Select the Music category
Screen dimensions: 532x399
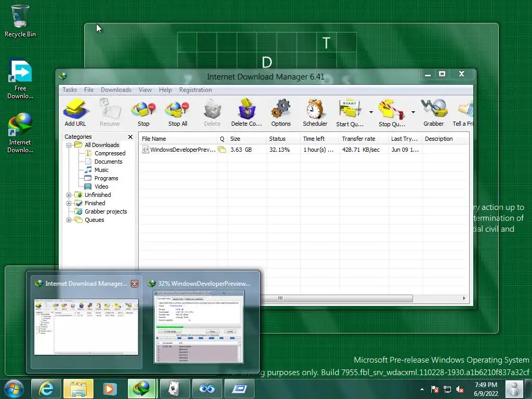point(101,170)
